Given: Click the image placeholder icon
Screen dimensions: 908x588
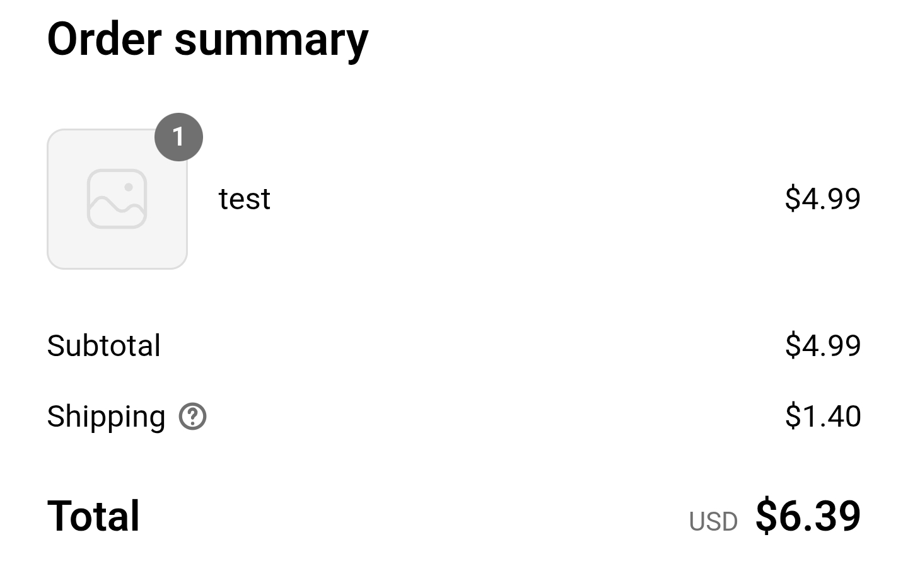Looking at the screenshot, I should [117, 199].
